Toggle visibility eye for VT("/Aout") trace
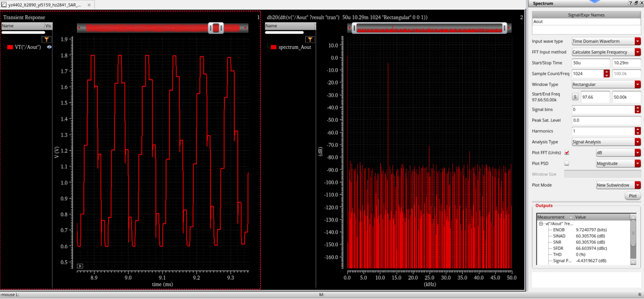 click(49, 47)
